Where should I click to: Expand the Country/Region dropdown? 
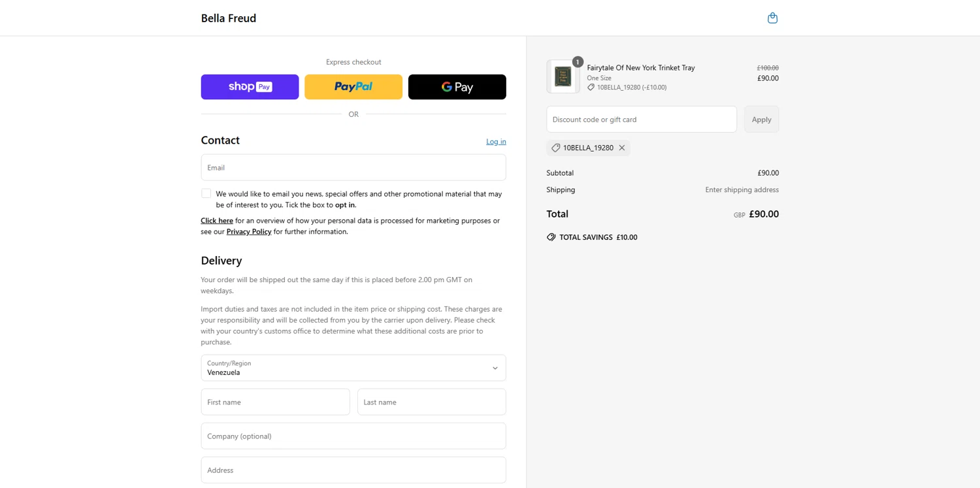(353, 368)
